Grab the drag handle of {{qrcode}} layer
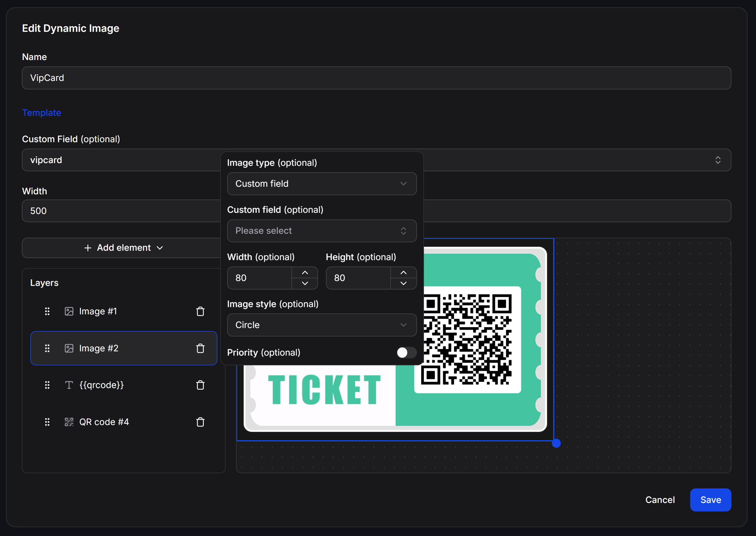Viewport: 756px width, 536px height. pos(47,385)
